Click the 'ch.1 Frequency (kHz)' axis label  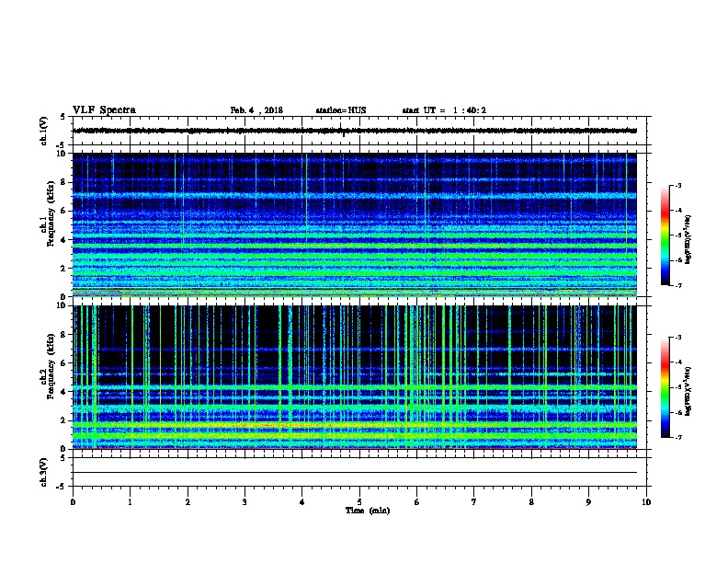coord(48,213)
